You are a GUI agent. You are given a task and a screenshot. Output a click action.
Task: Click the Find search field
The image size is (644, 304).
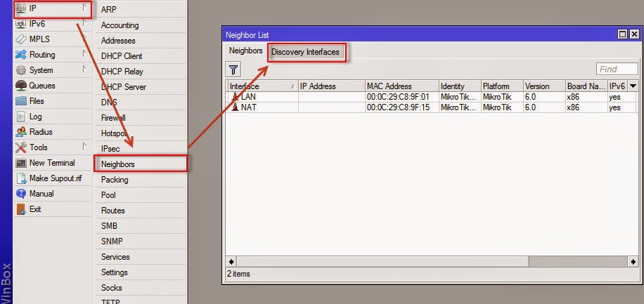(617, 69)
